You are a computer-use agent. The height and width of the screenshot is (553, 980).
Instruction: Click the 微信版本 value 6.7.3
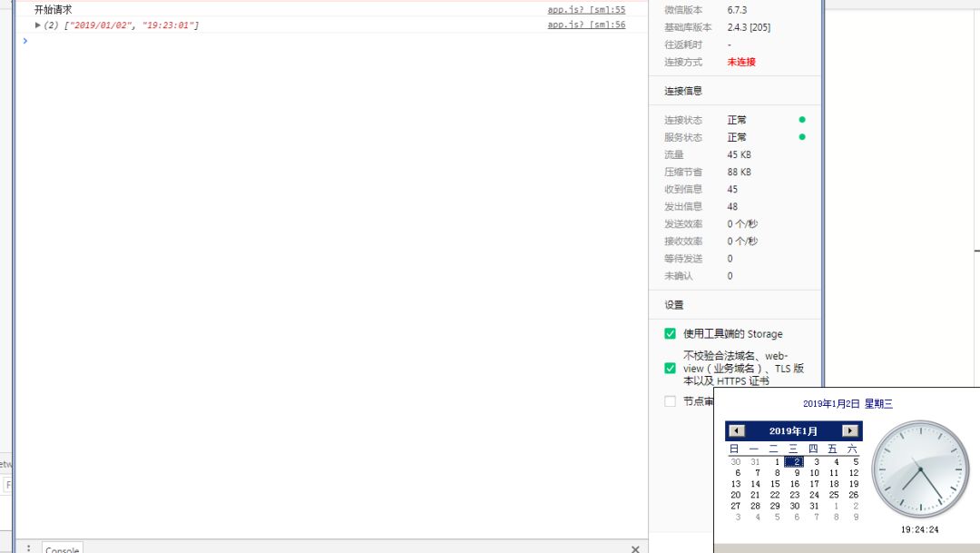pos(737,10)
